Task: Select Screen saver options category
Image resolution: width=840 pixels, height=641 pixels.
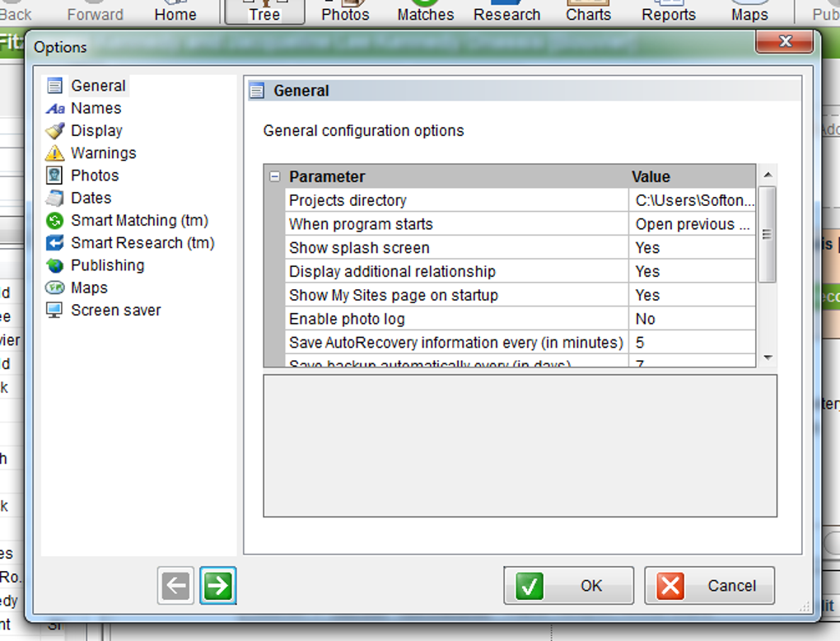Action: pyautogui.click(x=116, y=311)
